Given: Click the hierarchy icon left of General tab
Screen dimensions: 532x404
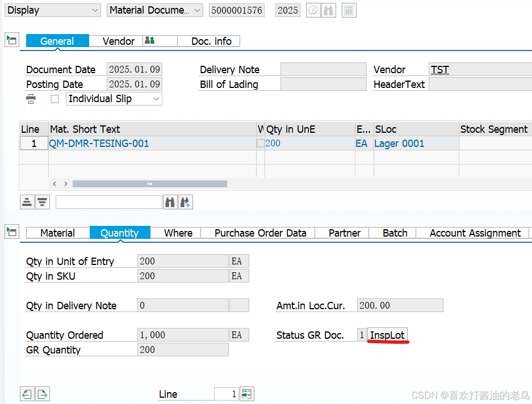Looking at the screenshot, I should [10, 40].
